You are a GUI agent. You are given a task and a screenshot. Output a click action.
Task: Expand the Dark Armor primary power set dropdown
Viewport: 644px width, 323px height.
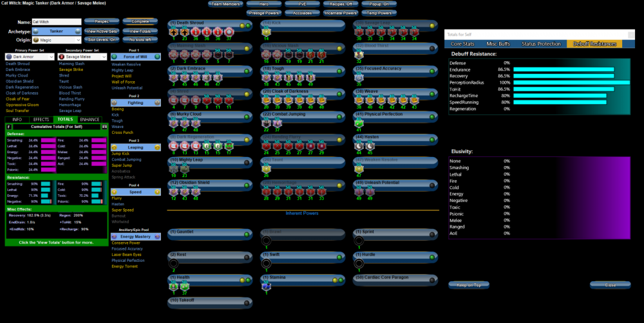(x=30, y=57)
